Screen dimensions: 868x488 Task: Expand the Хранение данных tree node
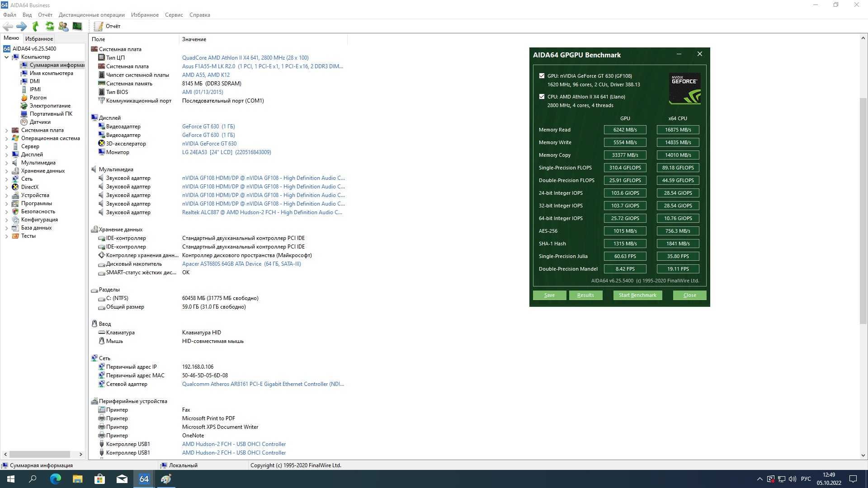click(6, 171)
